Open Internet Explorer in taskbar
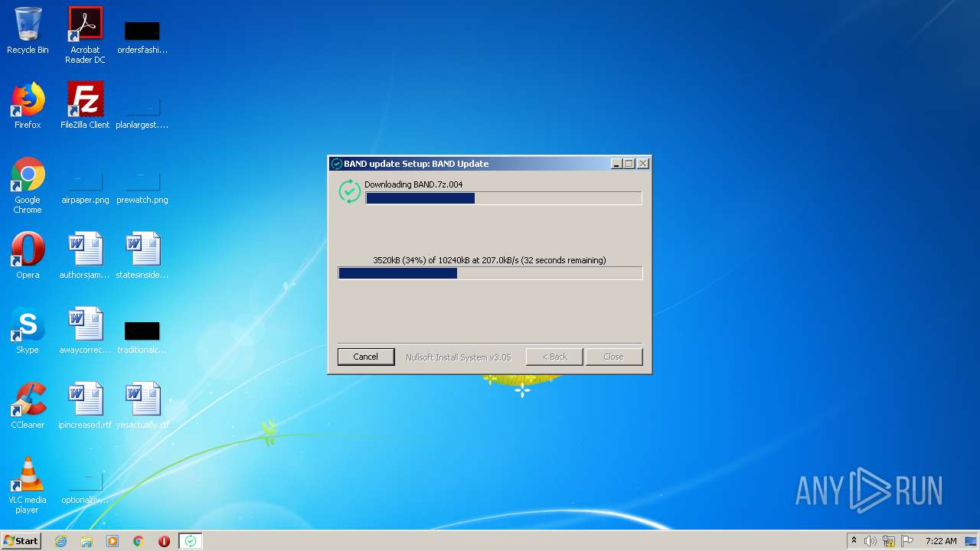Image resolution: width=980 pixels, height=551 pixels. coord(60,541)
